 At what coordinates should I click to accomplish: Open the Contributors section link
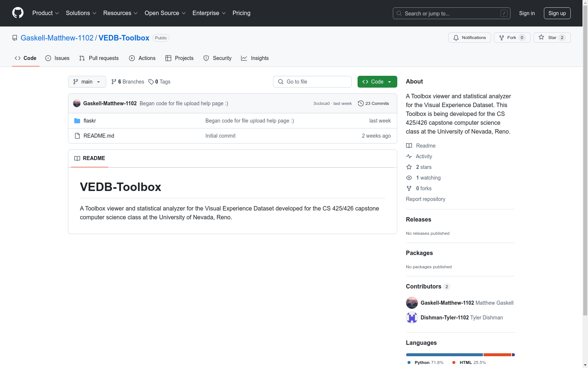click(428, 287)
